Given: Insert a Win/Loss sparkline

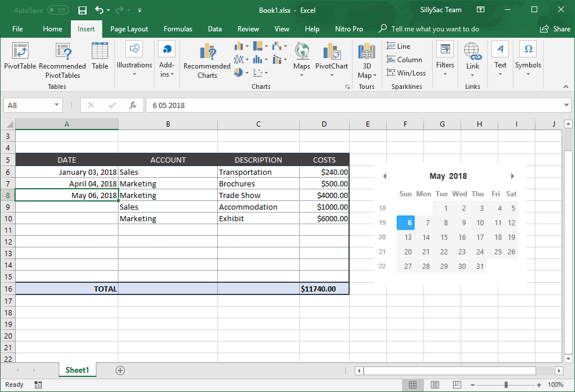Looking at the screenshot, I should tap(405, 73).
